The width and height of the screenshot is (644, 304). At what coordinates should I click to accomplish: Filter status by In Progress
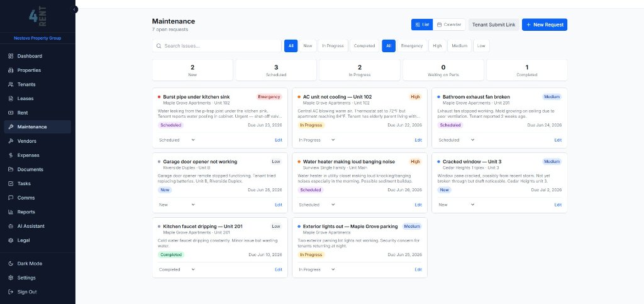[333, 46]
